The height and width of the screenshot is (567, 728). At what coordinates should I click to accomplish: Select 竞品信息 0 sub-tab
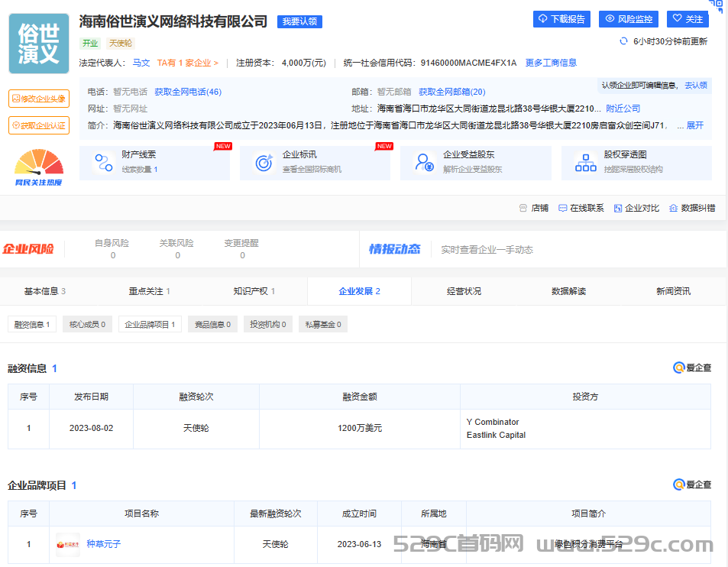click(x=212, y=324)
